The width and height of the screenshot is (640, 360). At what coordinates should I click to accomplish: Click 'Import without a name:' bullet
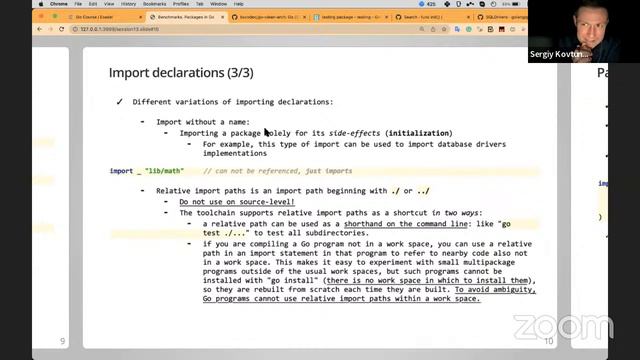pyautogui.click(x=203, y=122)
